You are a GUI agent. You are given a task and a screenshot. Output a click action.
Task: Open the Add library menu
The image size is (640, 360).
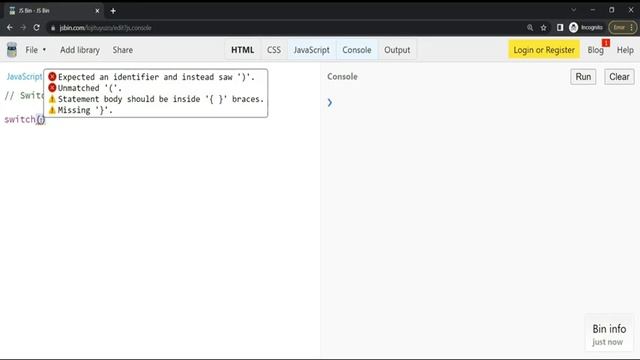pyautogui.click(x=80, y=50)
